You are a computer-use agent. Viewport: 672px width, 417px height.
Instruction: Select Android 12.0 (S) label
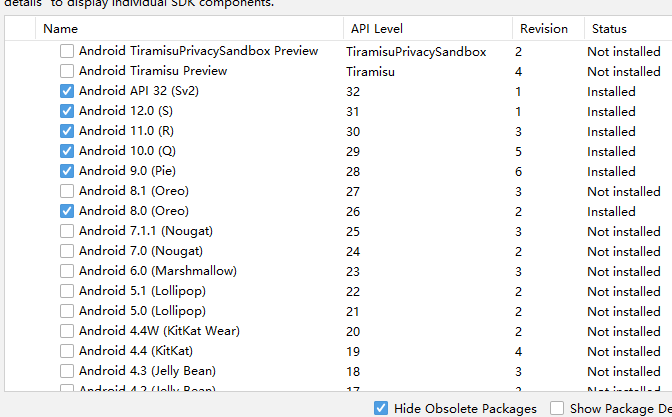[126, 111]
